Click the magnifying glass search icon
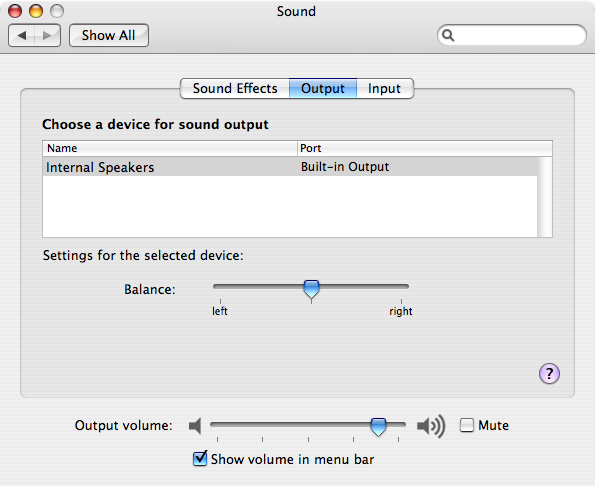This screenshot has width=595, height=486. 448,35
